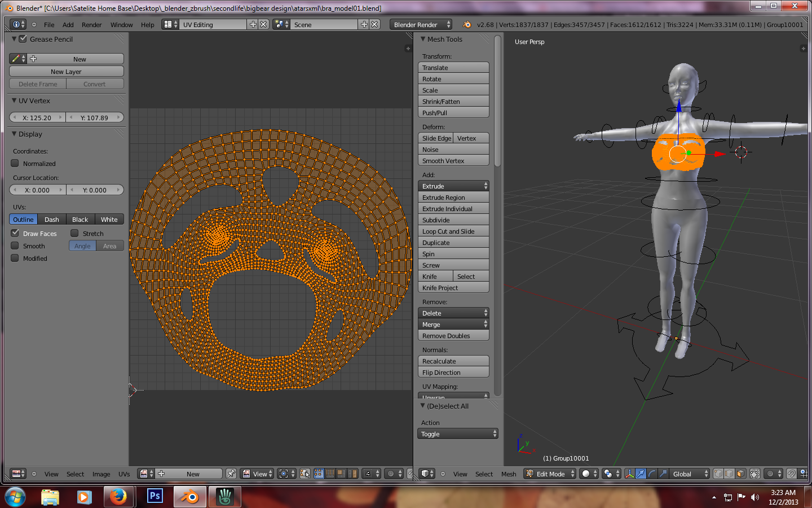Open the screen layout browse icon
The width and height of the screenshot is (812, 508).
170,24
